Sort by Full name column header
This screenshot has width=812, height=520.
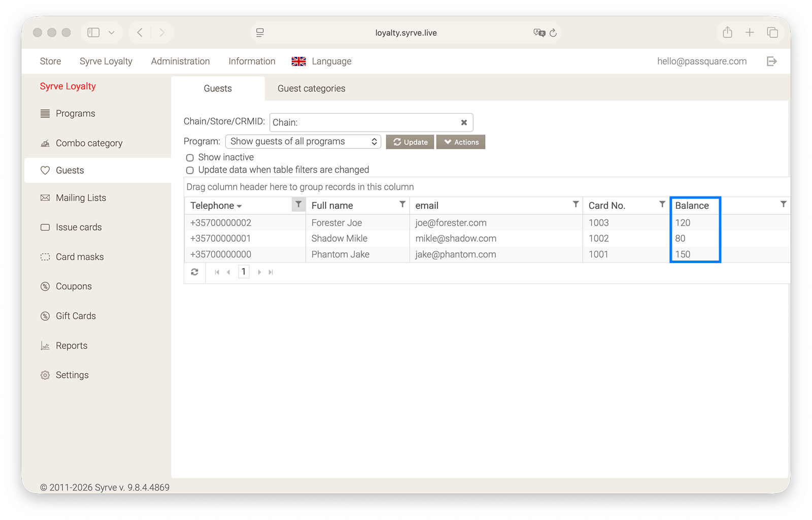click(x=332, y=206)
